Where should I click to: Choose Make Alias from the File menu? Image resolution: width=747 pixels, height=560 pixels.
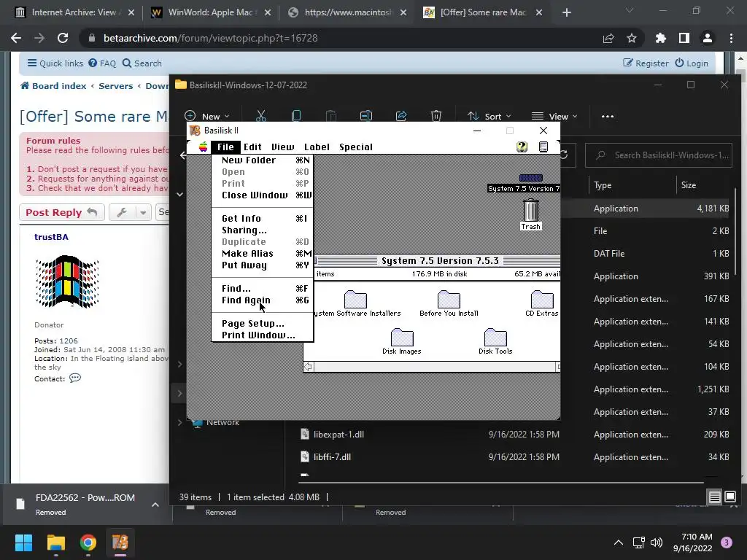pos(263,254)
